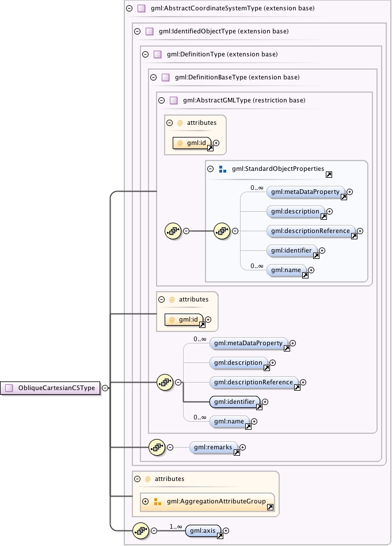392x546 pixels.
Task: Collapse gml:DefinitionType extension base
Action: pyautogui.click(x=145, y=54)
